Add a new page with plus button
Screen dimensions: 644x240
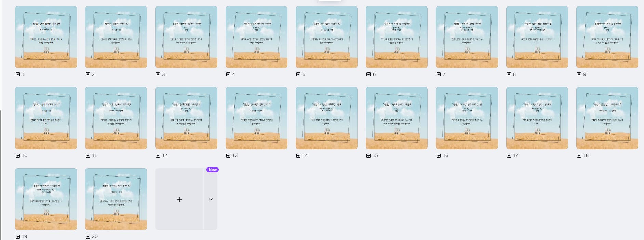tap(179, 199)
